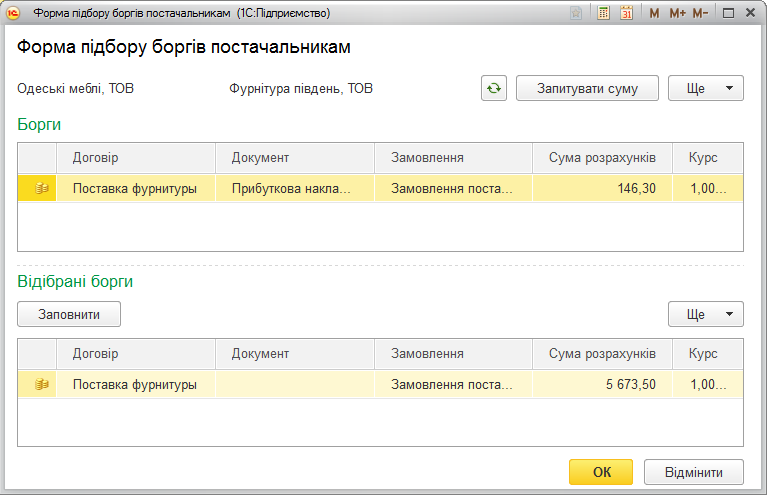
Task: Select Курс 1,00 cell in Борги row
Action: 708,188
